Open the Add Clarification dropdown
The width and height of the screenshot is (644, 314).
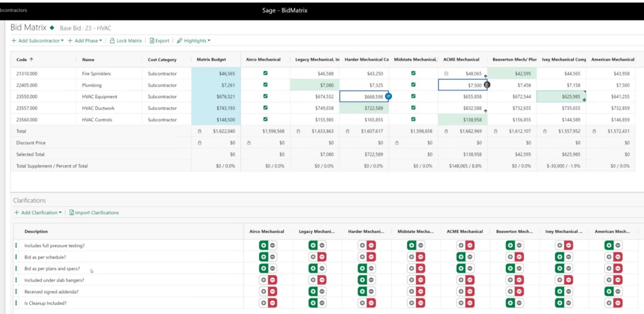[38, 213]
